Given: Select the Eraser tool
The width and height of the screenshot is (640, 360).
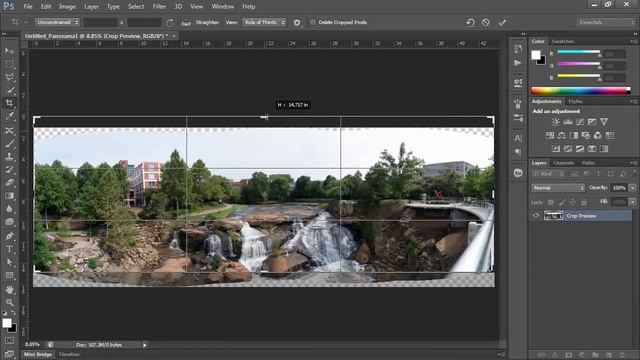Looking at the screenshot, I should tap(9, 182).
